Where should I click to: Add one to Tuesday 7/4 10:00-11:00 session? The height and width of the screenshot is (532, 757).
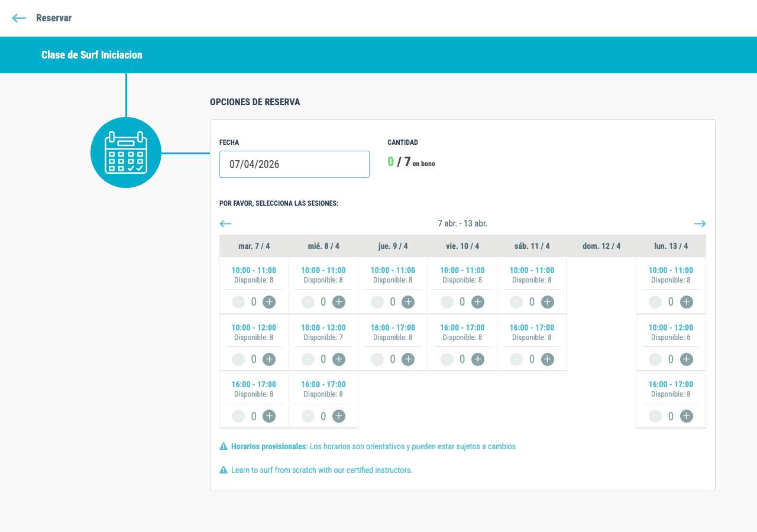[269, 302]
